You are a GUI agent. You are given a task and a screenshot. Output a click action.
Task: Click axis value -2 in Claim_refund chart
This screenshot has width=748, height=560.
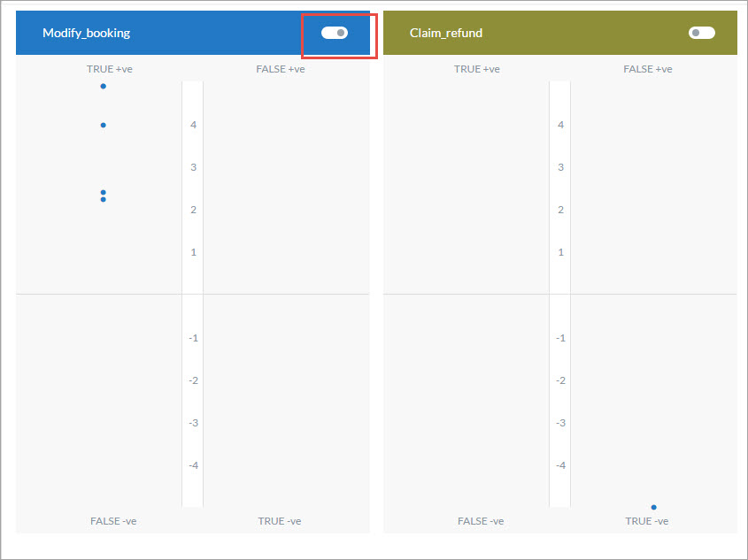[559, 380]
